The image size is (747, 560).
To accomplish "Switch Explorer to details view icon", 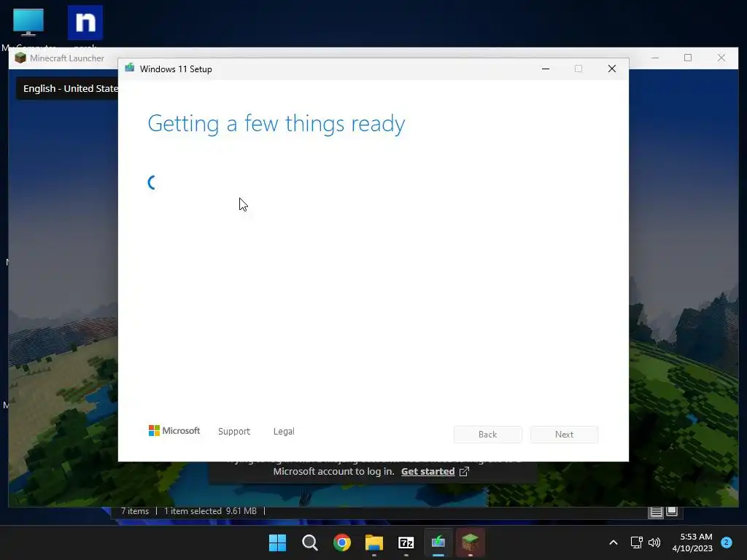I will point(656,512).
